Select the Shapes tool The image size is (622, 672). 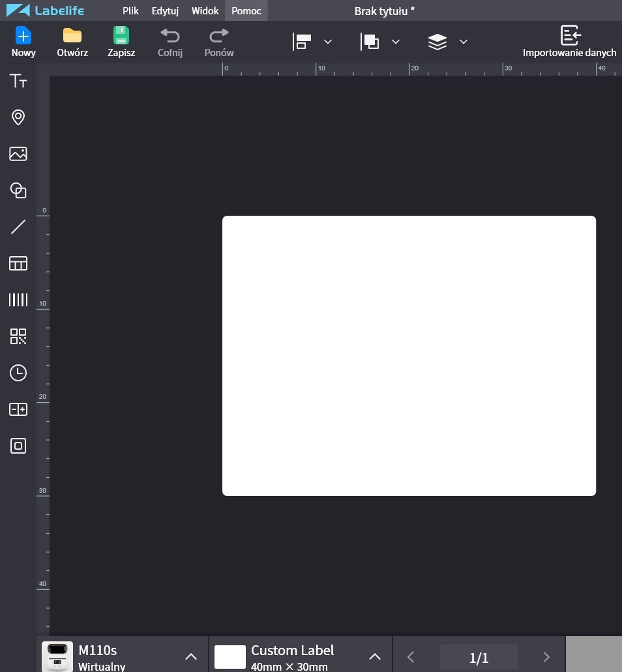[18, 190]
